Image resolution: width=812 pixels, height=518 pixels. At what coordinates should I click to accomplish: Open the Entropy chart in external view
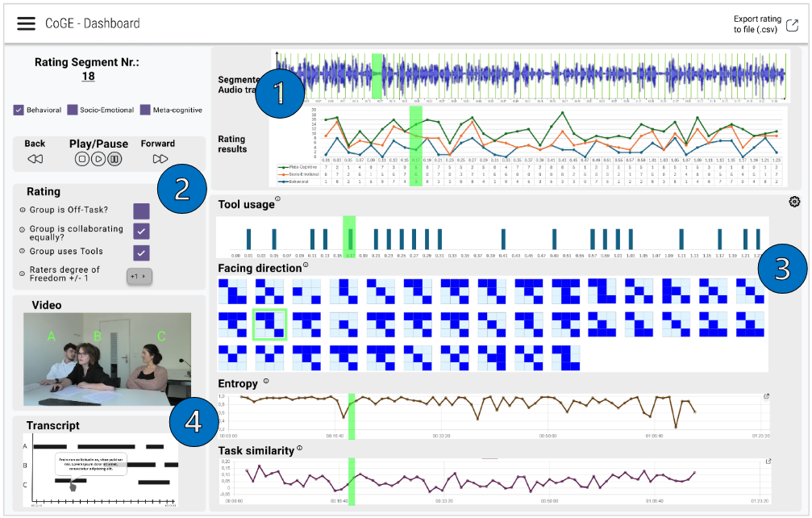click(766, 396)
